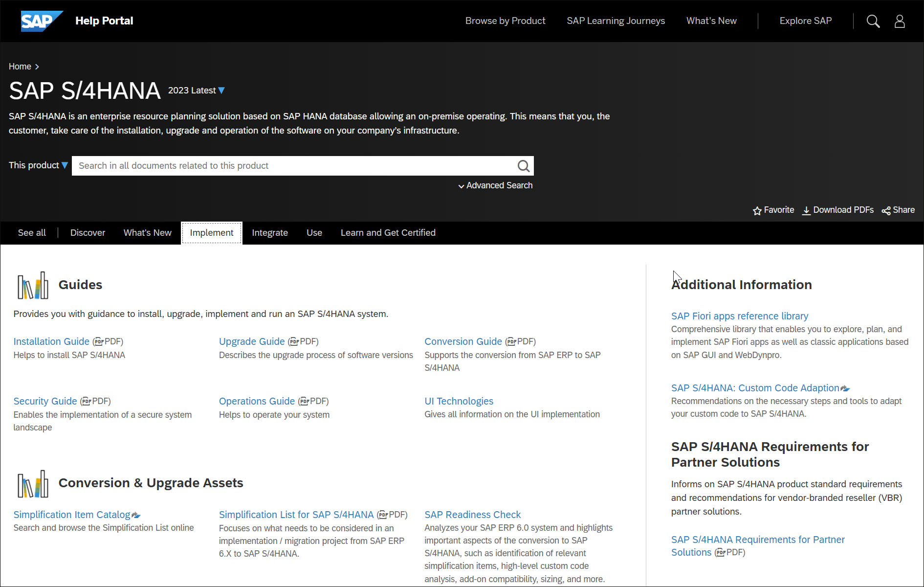Viewport: 924px width, 587px height.
Task: Open Learn and Get Certified tab
Action: (388, 233)
